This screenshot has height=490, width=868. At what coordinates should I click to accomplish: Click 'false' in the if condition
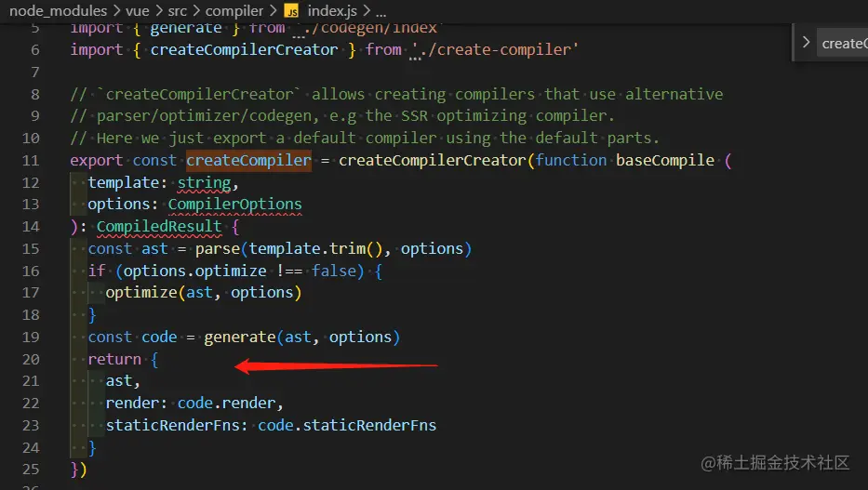pos(334,271)
